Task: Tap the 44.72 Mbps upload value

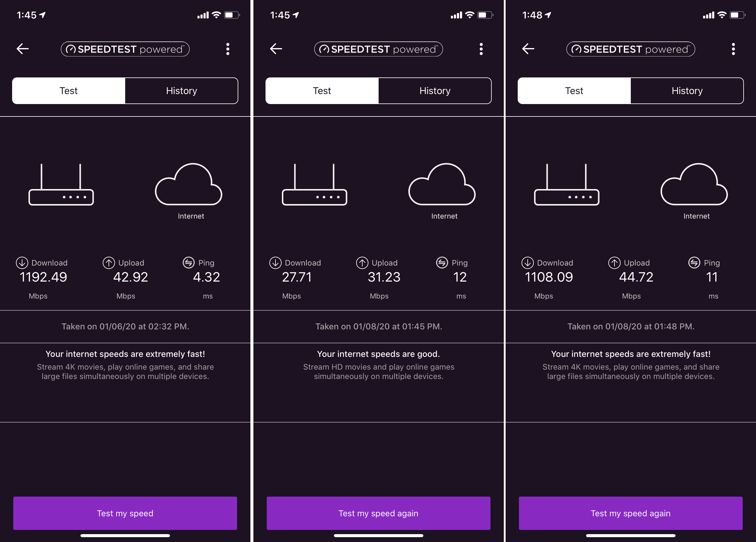Action: pos(636,277)
